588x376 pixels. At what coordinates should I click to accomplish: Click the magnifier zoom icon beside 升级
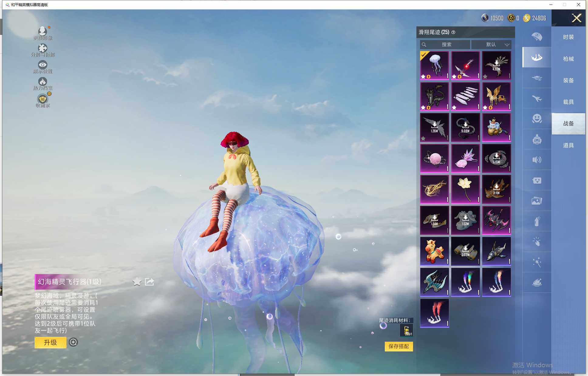(x=73, y=342)
